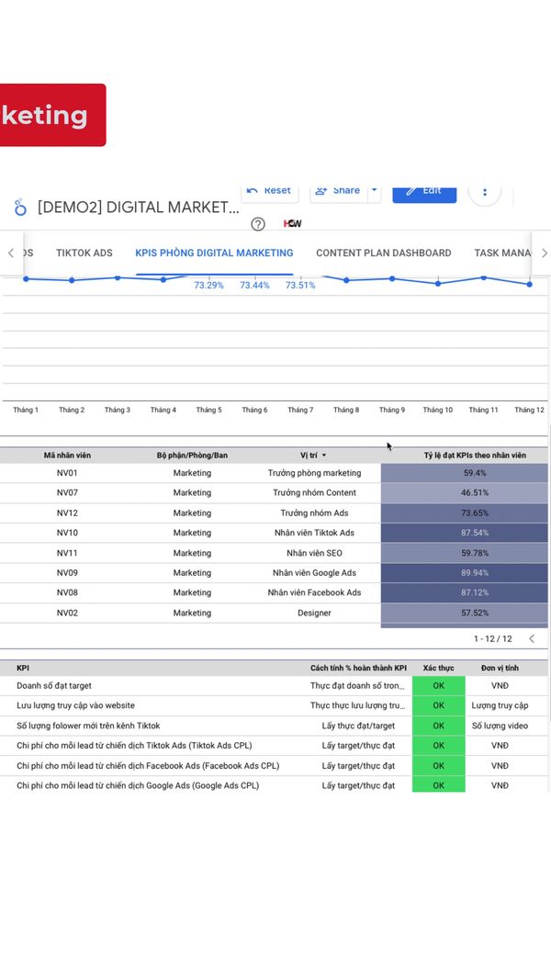Click the Tháng 1 axis label
This screenshot has height=980, width=551.
pyautogui.click(x=26, y=410)
